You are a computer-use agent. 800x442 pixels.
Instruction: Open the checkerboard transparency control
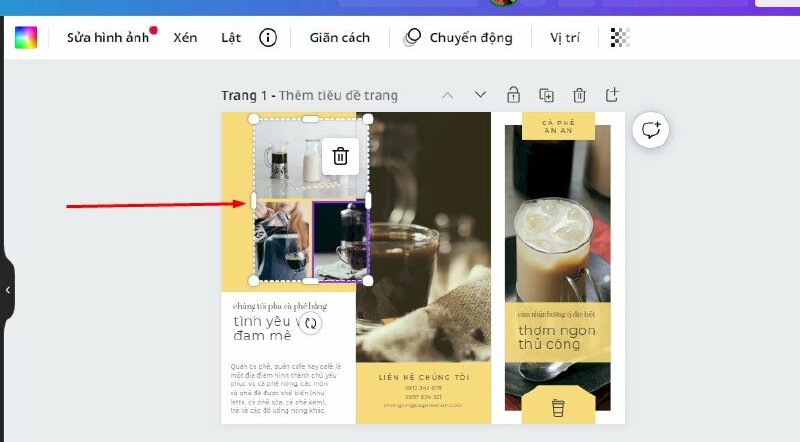point(620,38)
